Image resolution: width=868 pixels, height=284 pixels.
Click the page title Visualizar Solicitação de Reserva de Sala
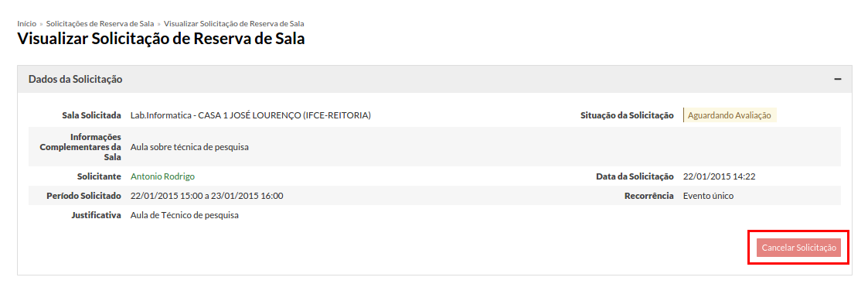[x=161, y=39]
